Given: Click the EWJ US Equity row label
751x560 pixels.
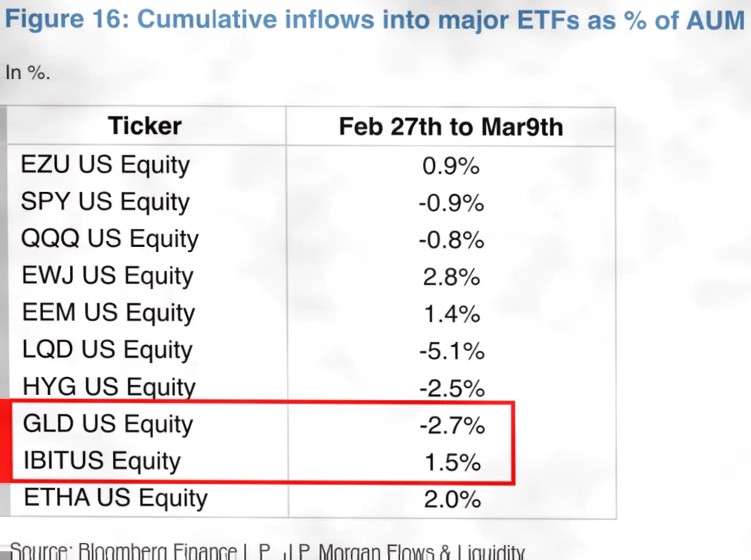Looking at the screenshot, I should [108, 276].
